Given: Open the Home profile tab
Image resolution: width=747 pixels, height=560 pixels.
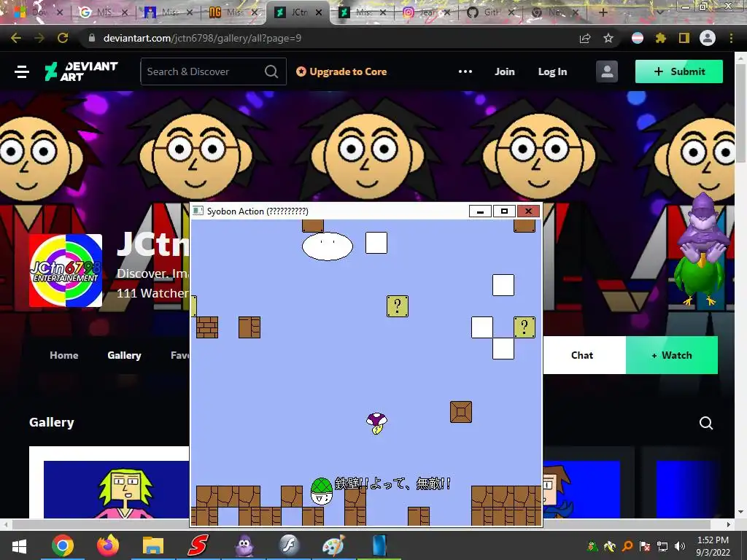Looking at the screenshot, I should tap(64, 355).
